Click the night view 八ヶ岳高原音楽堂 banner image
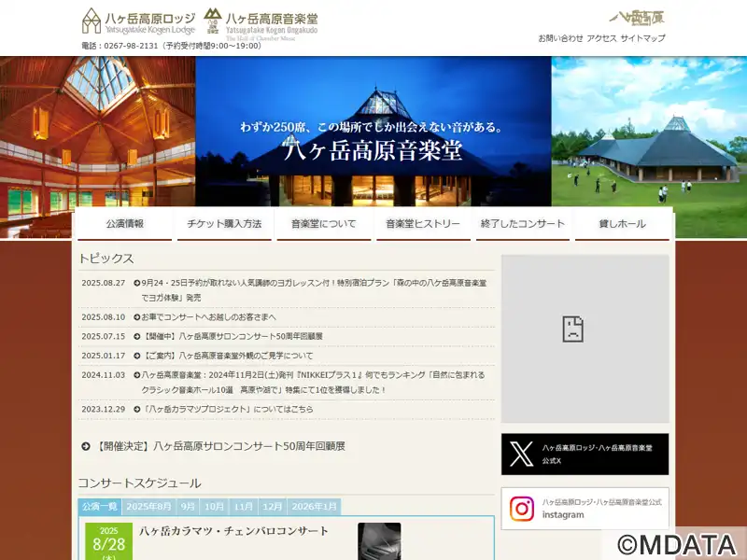The height and width of the screenshot is (560, 747). click(x=373, y=132)
